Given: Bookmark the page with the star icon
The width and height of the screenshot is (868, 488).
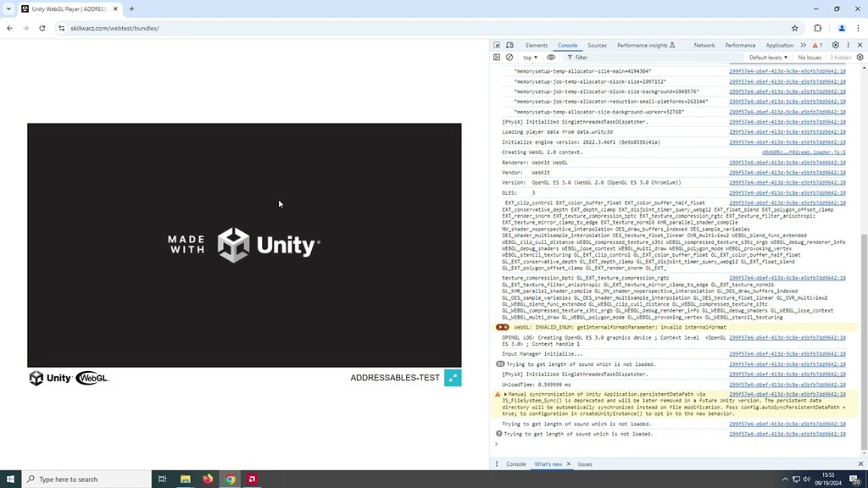Looking at the screenshot, I should pyautogui.click(x=794, y=28).
